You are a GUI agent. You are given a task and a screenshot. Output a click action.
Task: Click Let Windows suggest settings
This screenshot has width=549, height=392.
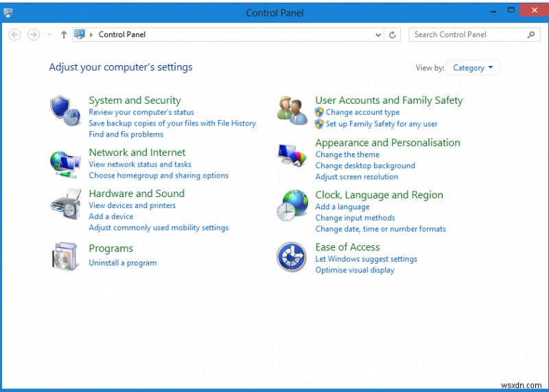pos(366,259)
